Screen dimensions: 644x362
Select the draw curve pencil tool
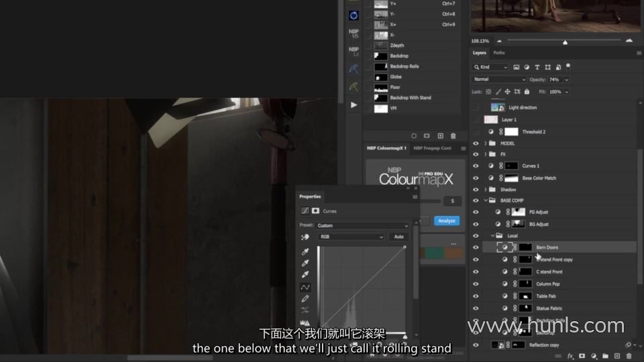point(305,298)
